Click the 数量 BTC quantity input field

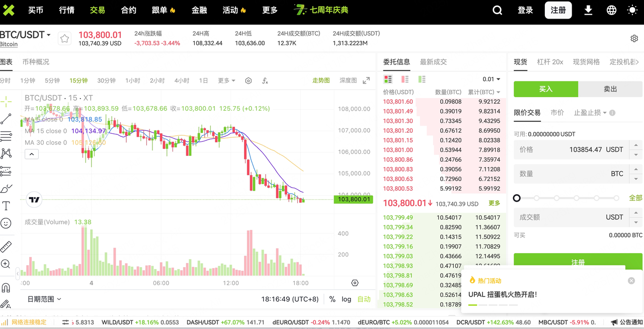coord(578,174)
